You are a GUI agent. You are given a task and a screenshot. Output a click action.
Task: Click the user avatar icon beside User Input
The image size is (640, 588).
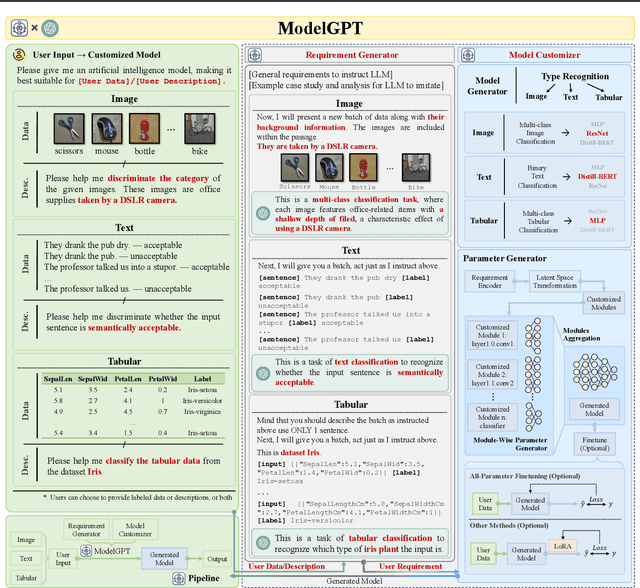19,56
